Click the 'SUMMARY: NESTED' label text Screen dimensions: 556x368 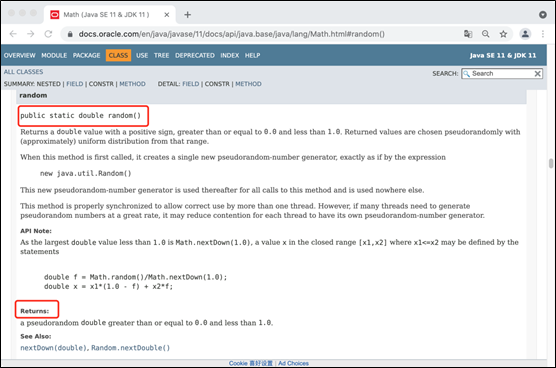click(32, 84)
